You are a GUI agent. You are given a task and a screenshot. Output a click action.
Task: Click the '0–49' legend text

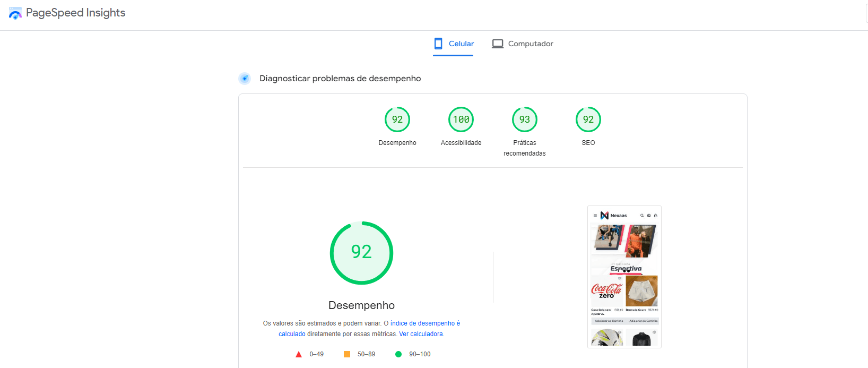pos(317,354)
